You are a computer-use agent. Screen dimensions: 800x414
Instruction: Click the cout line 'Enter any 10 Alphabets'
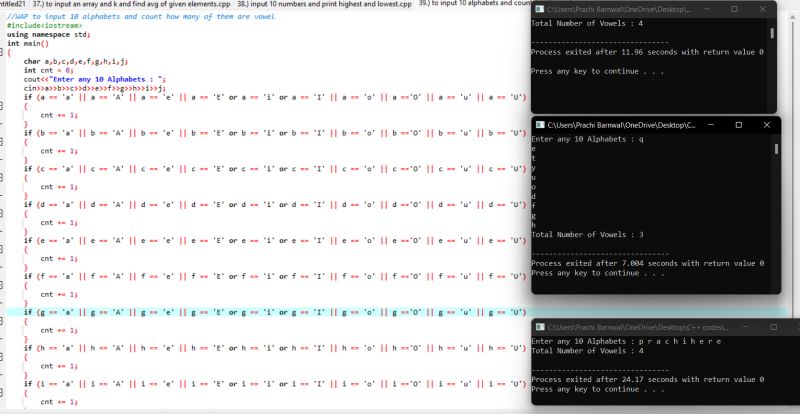[95, 79]
